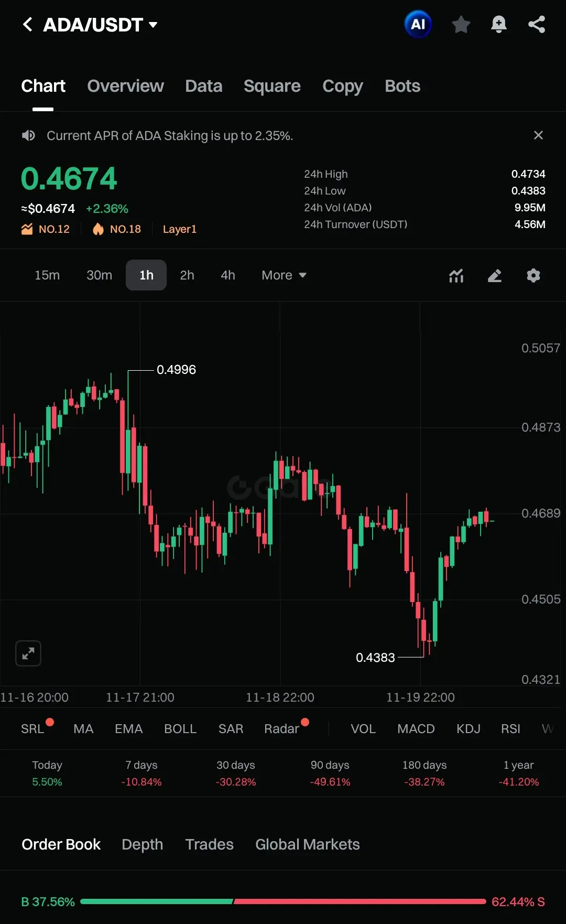The width and height of the screenshot is (566, 924).
Task: Expand the More timeframes dropdown
Action: point(284,275)
